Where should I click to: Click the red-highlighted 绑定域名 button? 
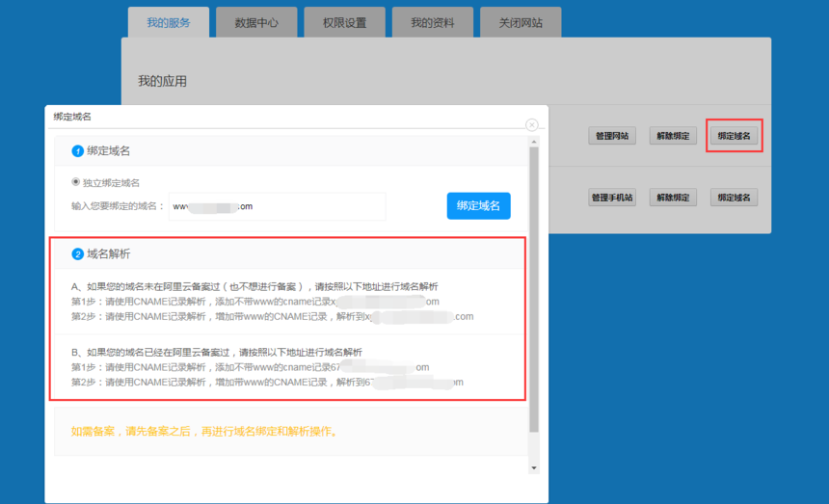pos(734,136)
